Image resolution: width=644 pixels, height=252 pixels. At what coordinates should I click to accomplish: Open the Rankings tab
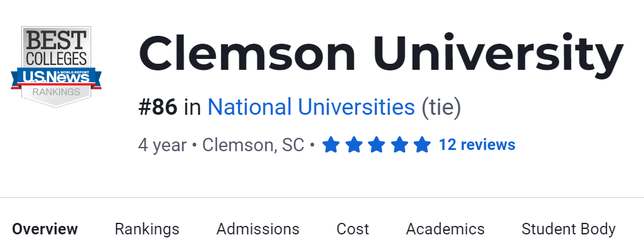(x=147, y=229)
